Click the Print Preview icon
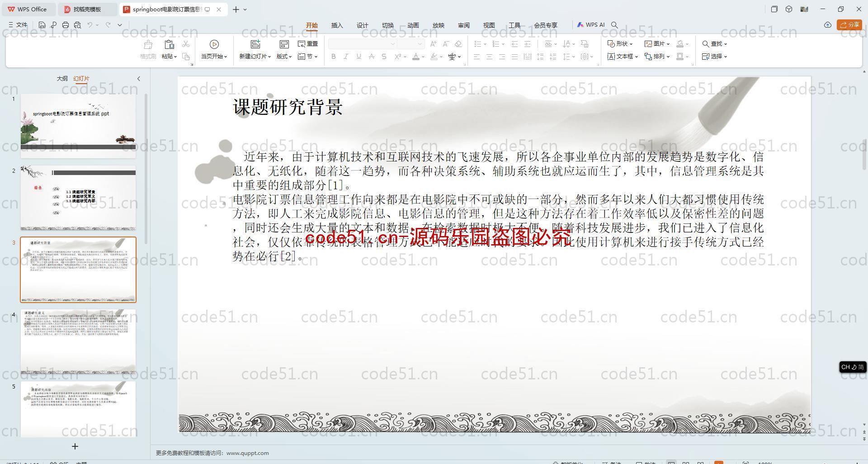This screenshot has width=868, height=464. point(77,25)
